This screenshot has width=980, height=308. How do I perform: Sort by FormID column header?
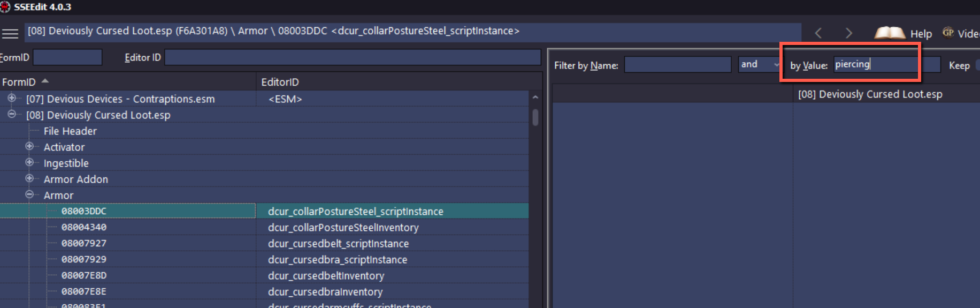[x=128, y=82]
